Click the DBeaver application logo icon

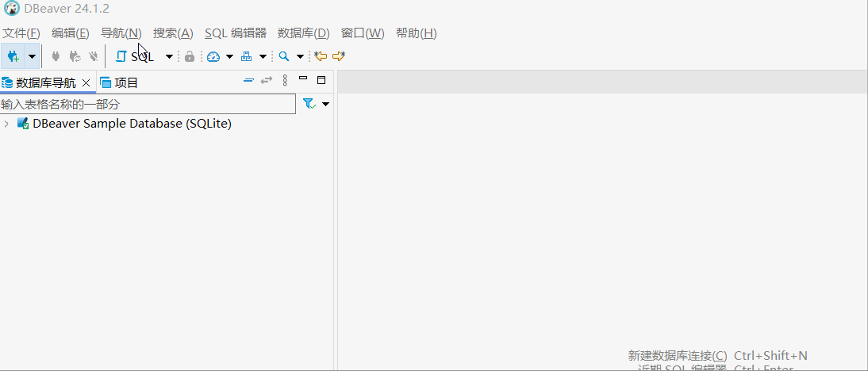tap(12, 9)
